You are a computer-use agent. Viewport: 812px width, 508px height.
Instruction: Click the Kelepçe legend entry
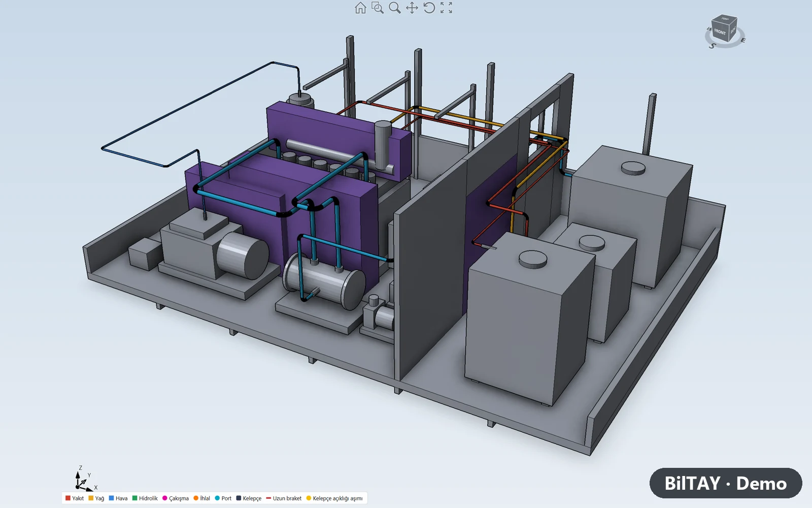coord(249,498)
